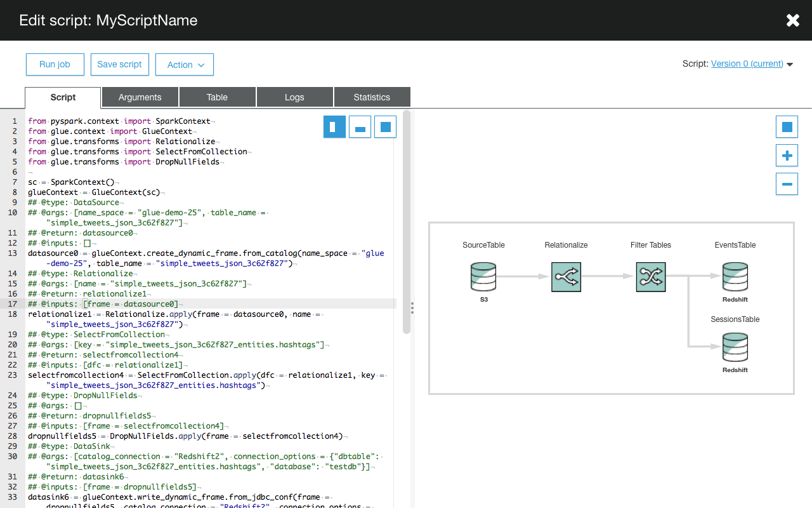
Task: Expand the script version dropdown arrow
Action: (x=790, y=64)
